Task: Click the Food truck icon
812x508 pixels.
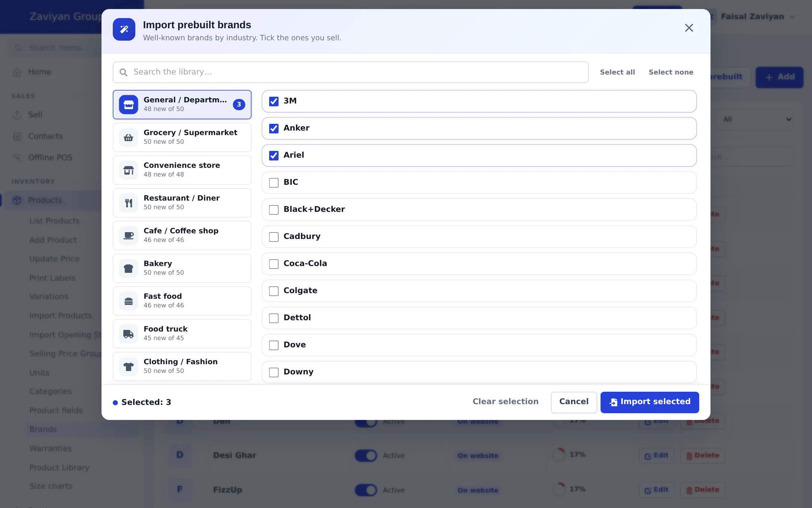Action: click(x=129, y=334)
